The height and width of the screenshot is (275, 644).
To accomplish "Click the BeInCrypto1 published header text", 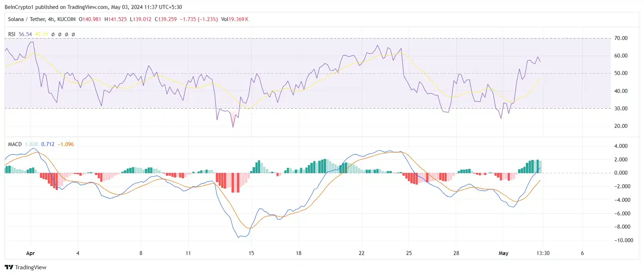I will tap(93, 7).
